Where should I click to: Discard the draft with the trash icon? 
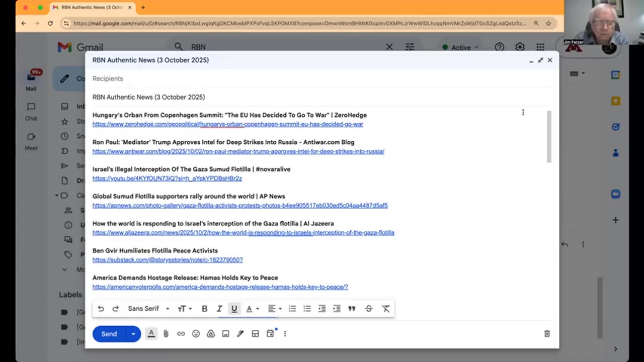pyautogui.click(x=547, y=334)
